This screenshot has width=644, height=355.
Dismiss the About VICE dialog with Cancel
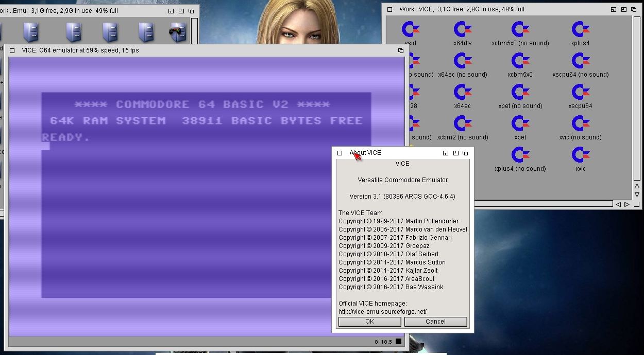click(x=435, y=322)
